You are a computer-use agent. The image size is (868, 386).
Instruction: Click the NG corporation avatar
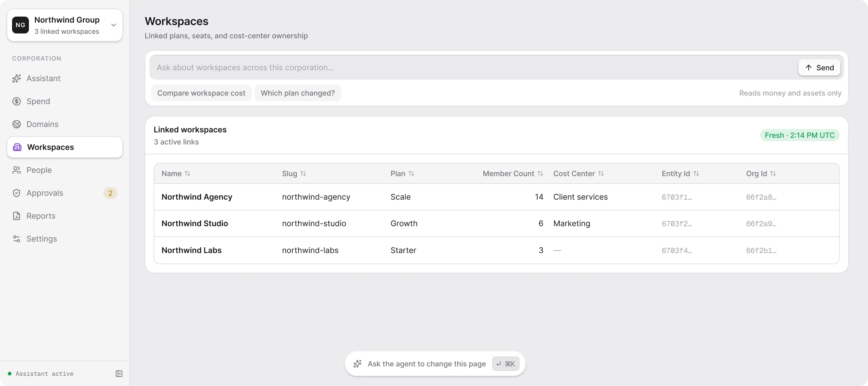coord(20,25)
